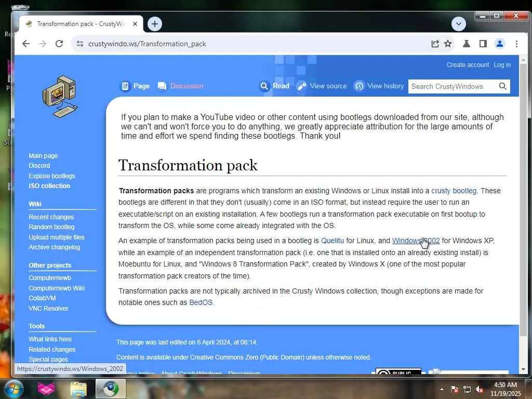This screenshot has width=532, height=399.
Task: Select the Read tab
Action: pyautogui.click(x=274, y=86)
